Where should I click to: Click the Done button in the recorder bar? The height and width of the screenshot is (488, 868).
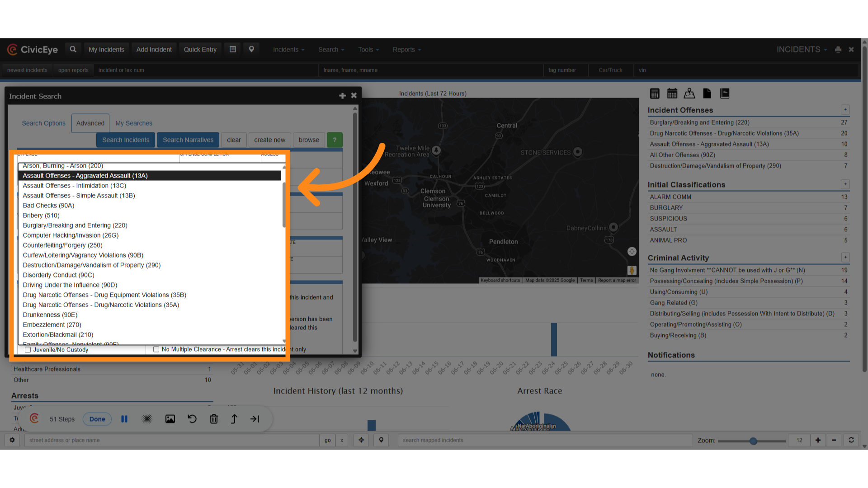(97, 419)
